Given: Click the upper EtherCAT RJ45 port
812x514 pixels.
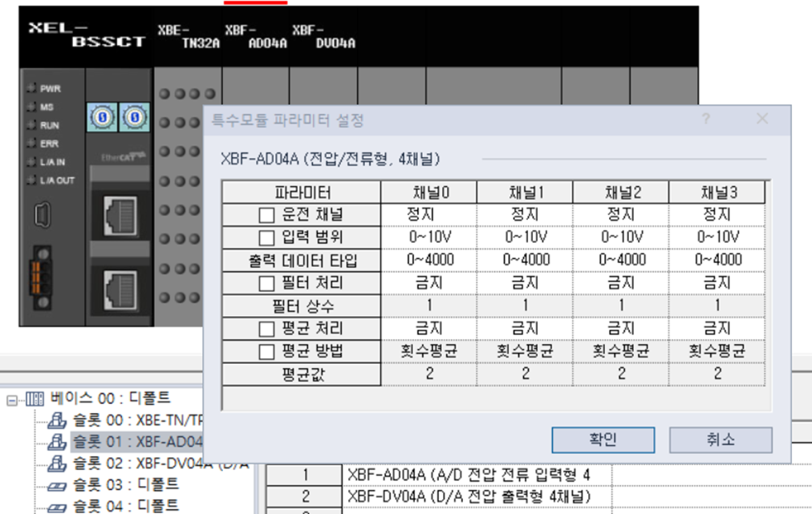Looking at the screenshot, I should tap(120, 216).
